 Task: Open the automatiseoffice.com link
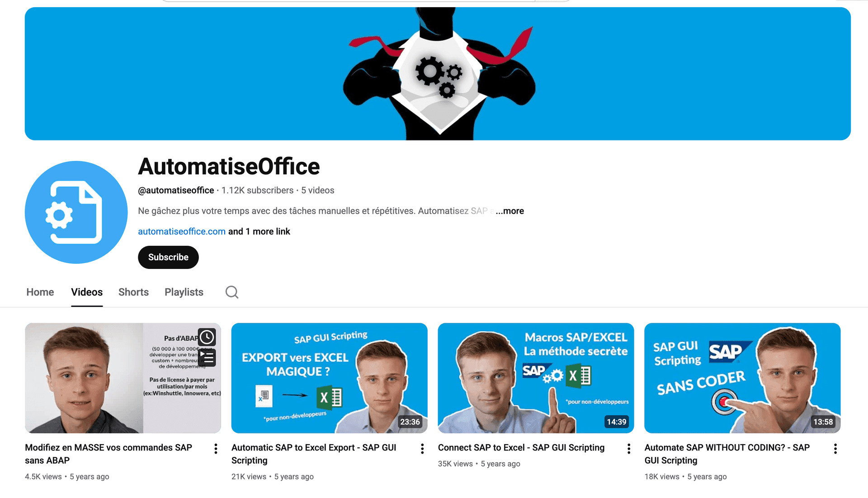[x=182, y=232]
